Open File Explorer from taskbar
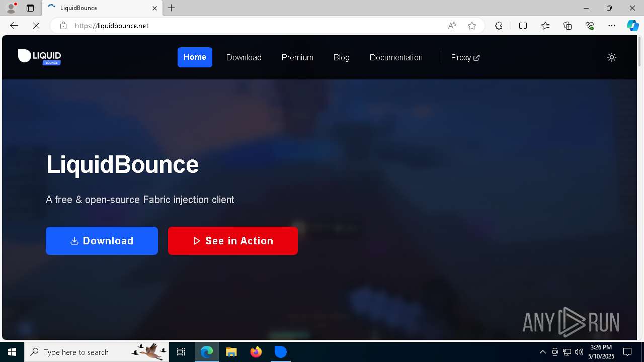The height and width of the screenshot is (362, 644). [x=231, y=352]
